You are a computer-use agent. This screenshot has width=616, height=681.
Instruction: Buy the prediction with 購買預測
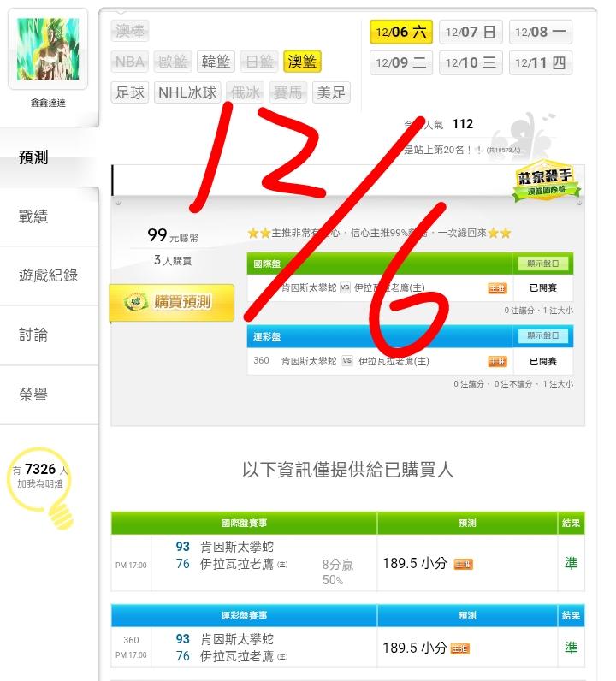point(172,302)
